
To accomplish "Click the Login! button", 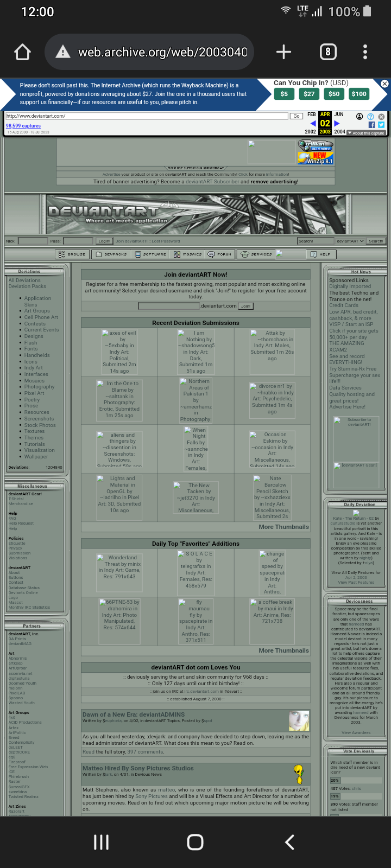I will 104,241.
